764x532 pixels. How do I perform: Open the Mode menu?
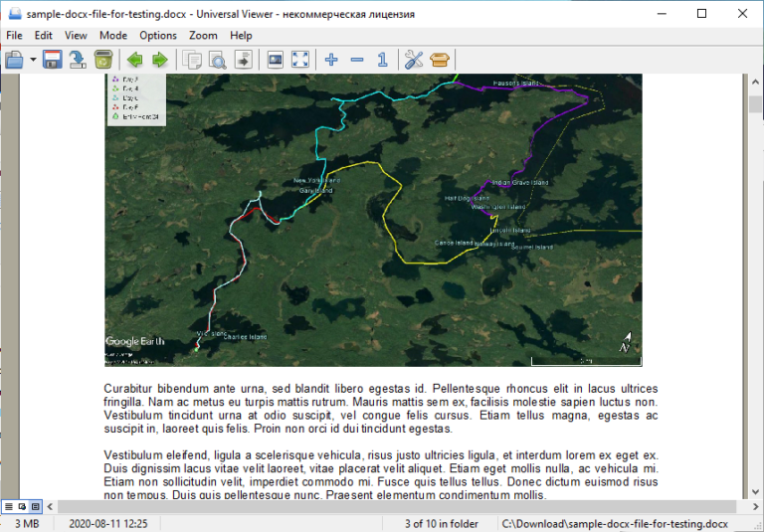[113, 35]
